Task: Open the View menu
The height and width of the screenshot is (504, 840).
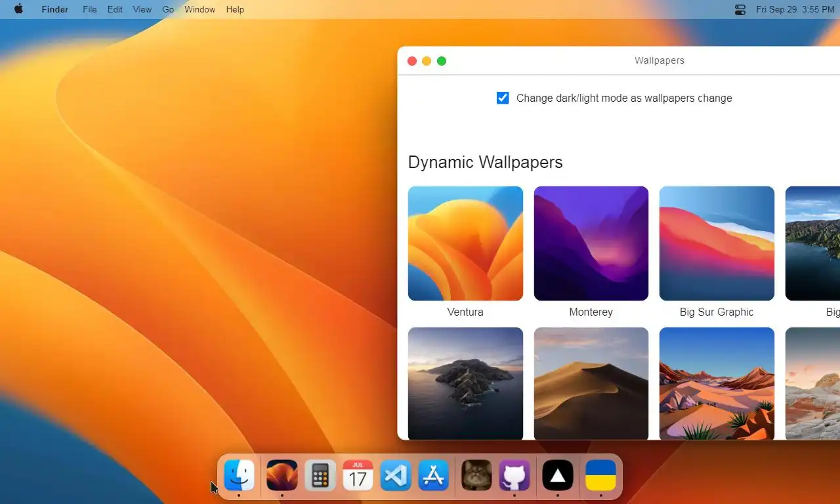Action: tap(142, 9)
